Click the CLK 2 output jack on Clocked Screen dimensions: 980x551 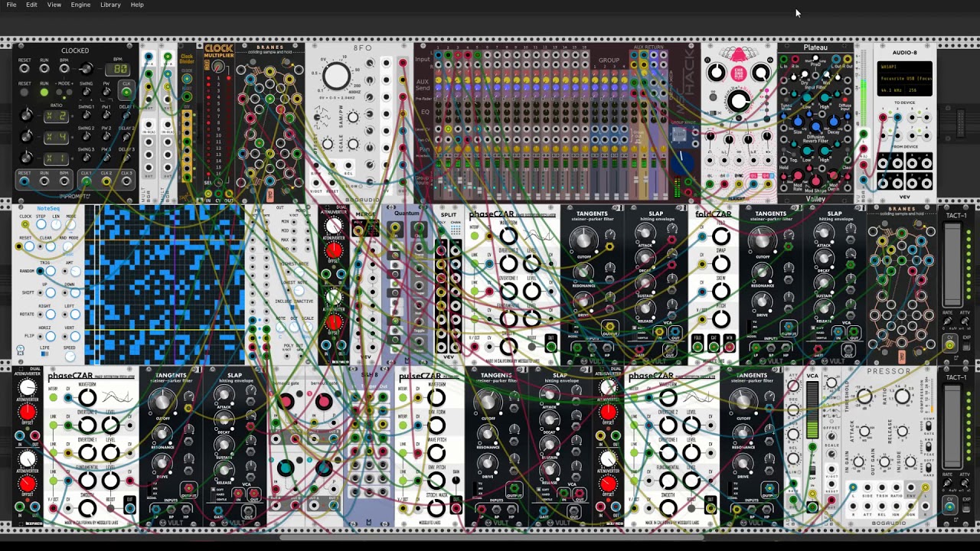(x=106, y=181)
